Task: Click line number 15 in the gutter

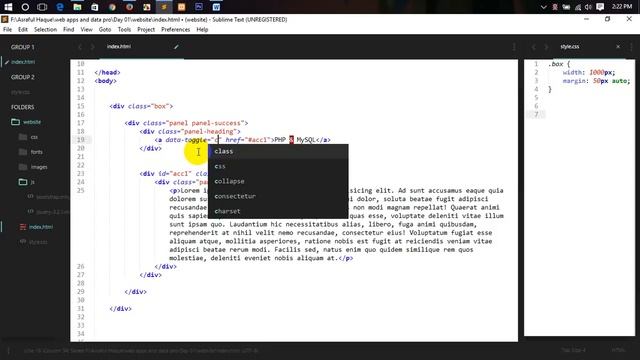Action: 80,106
